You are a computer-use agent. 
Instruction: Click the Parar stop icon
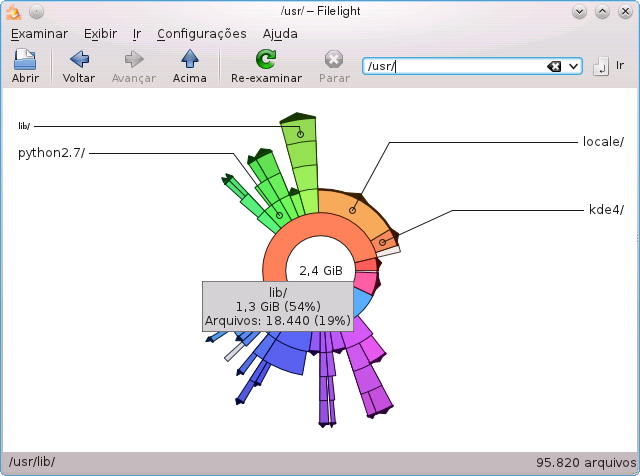[x=334, y=66]
